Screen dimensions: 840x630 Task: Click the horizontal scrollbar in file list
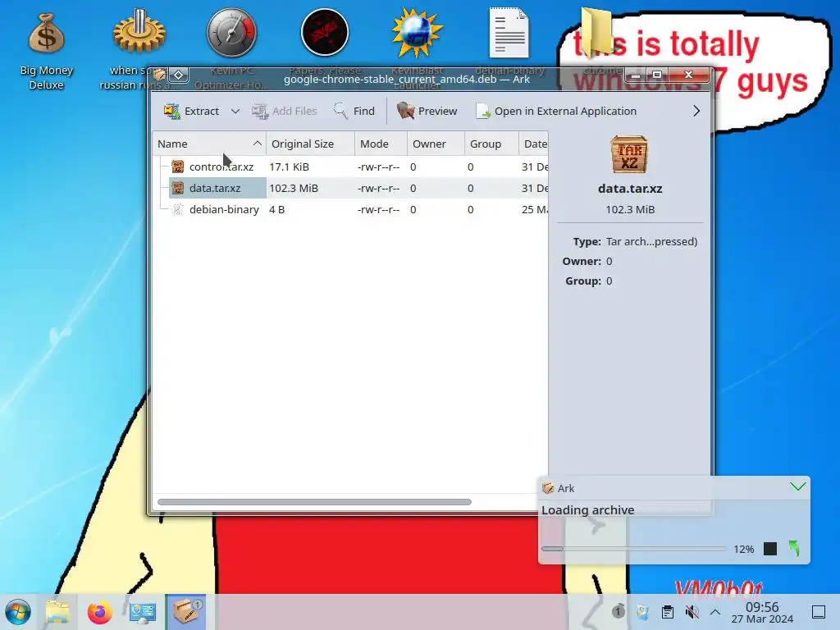point(314,502)
